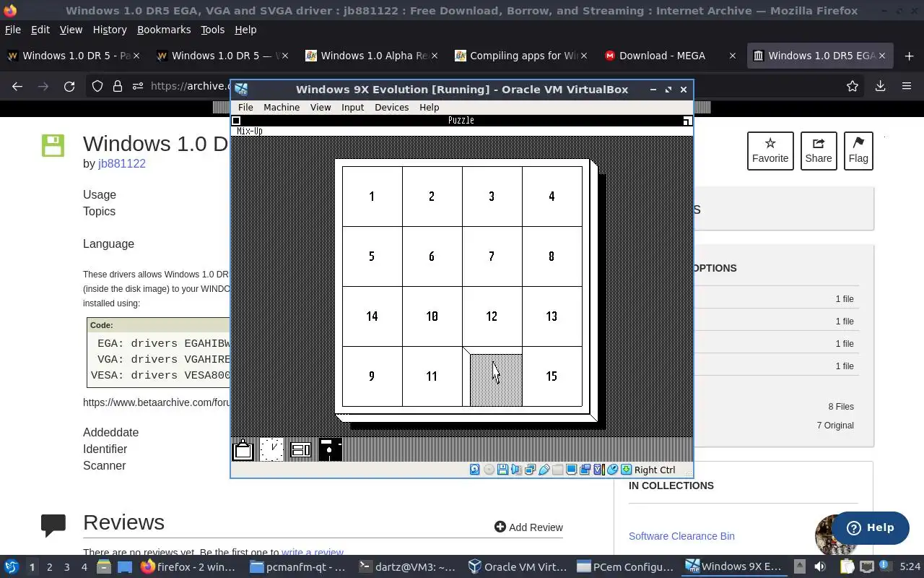Screen dimensions: 924x578
Task: Reload the archive.org page
Action: click(69, 86)
